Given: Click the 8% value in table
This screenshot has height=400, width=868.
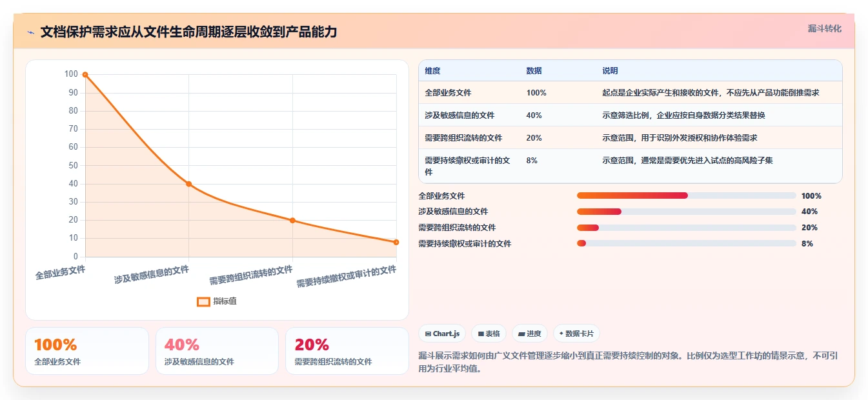Looking at the screenshot, I should click(532, 160).
